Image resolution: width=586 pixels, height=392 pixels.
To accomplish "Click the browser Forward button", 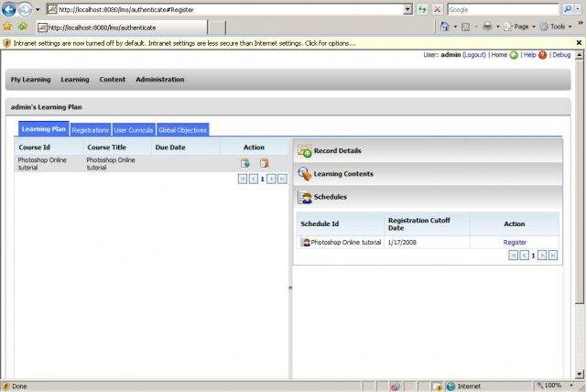I will pyautogui.click(x=25, y=9).
